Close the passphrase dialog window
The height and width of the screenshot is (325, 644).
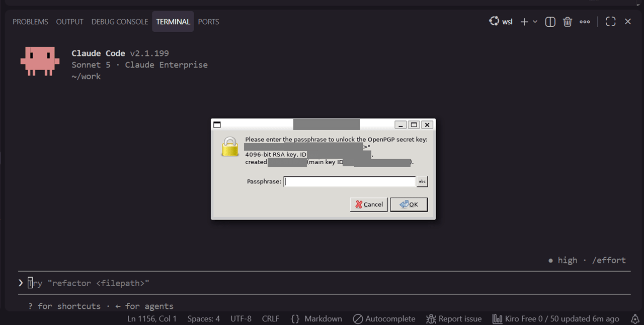click(x=427, y=124)
